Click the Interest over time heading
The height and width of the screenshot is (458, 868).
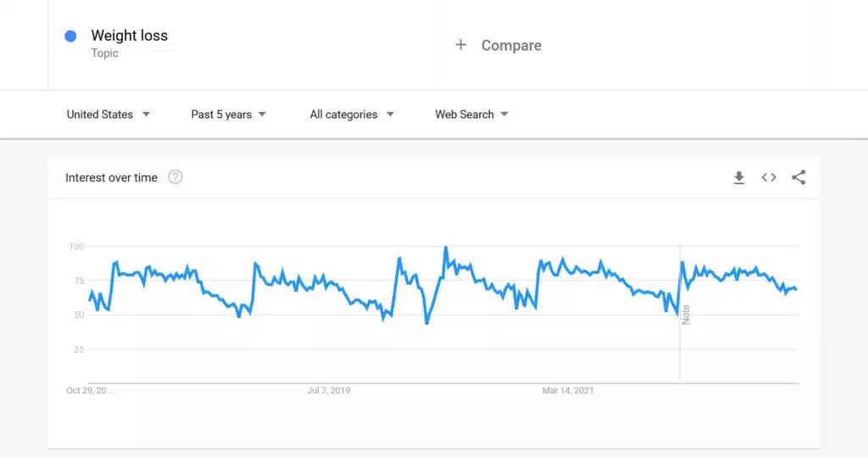coord(111,178)
